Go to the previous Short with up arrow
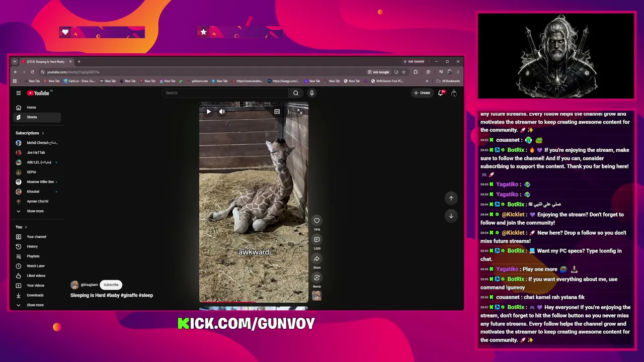 [x=451, y=199]
